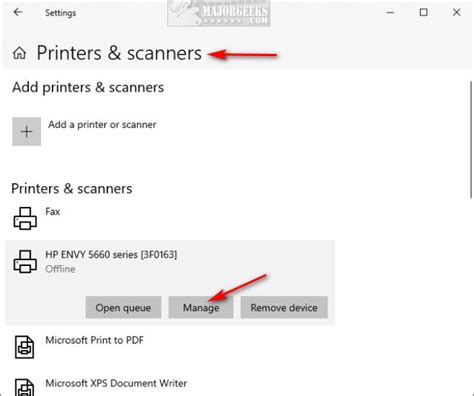Viewport: 474px width, 396px height.
Task: Open queue for HP ENVY 5660
Action: (x=123, y=307)
